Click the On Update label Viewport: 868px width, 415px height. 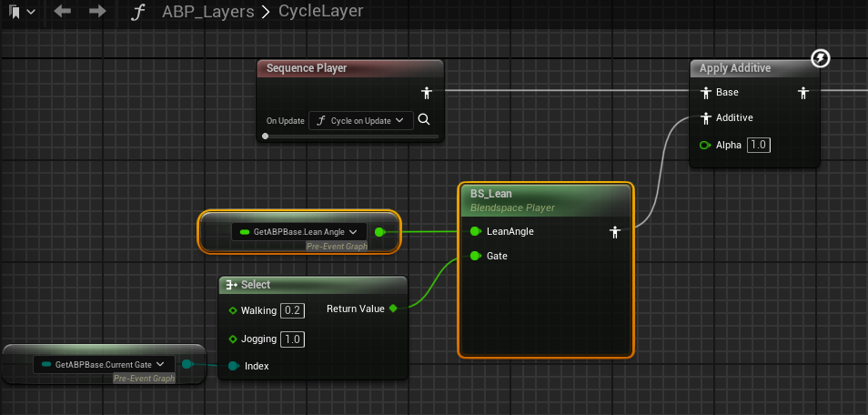pyautogui.click(x=286, y=121)
